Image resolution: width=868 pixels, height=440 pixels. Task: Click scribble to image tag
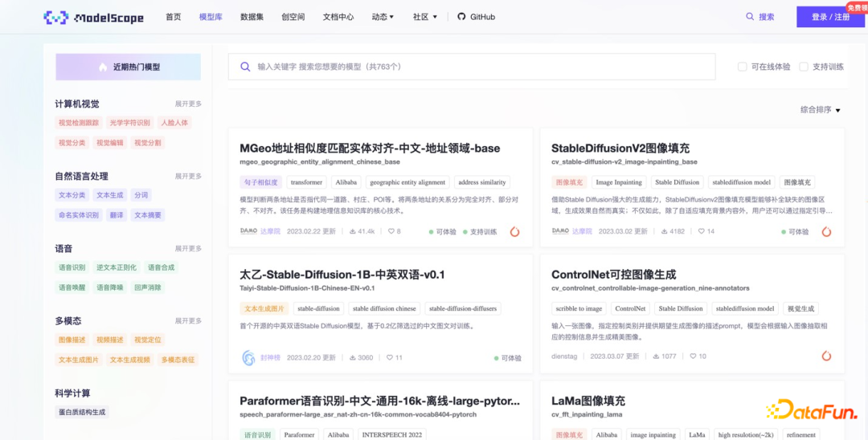coord(579,308)
